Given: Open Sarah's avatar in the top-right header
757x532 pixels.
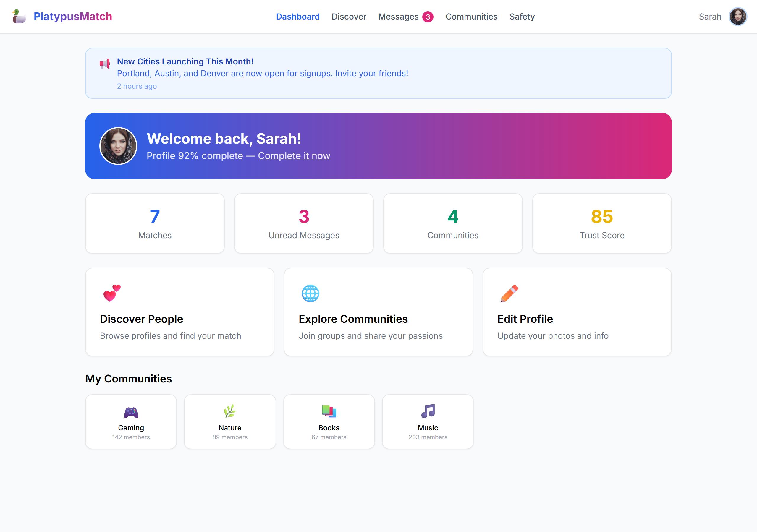Looking at the screenshot, I should coord(737,17).
